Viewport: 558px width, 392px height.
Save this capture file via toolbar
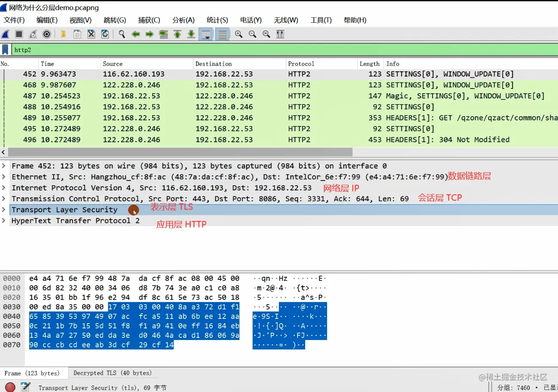point(77,34)
